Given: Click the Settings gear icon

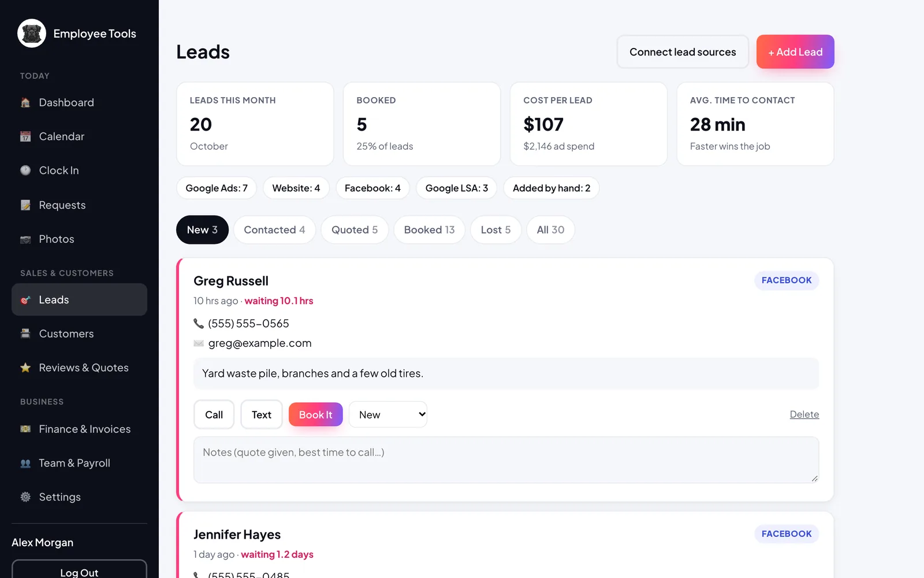Looking at the screenshot, I should (x=25, y=497).
